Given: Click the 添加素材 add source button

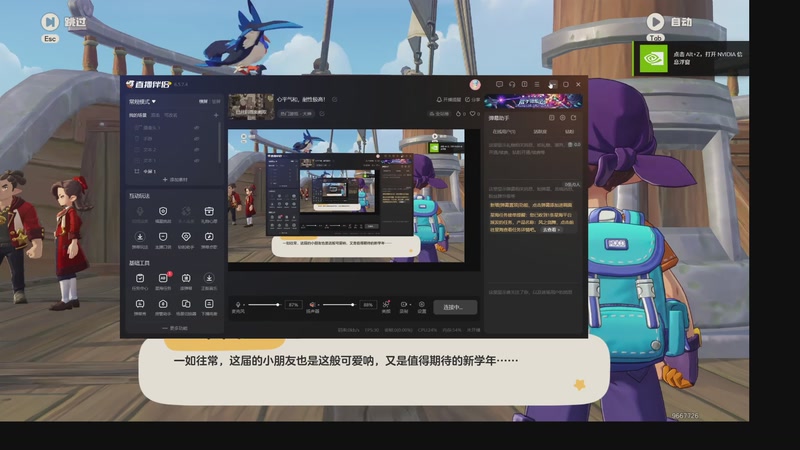Looking at the screenshot, I should pyautogui.click(x=175, y=180).
